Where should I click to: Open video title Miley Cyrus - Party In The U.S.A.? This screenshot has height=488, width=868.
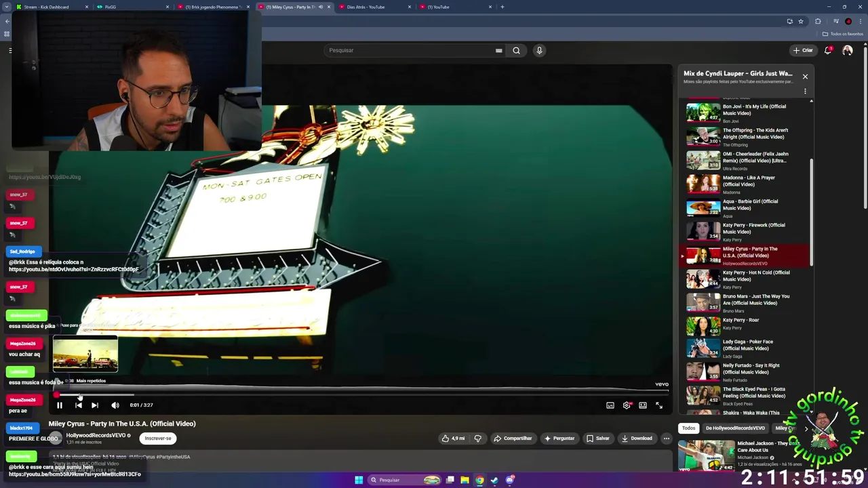point(122,424)
